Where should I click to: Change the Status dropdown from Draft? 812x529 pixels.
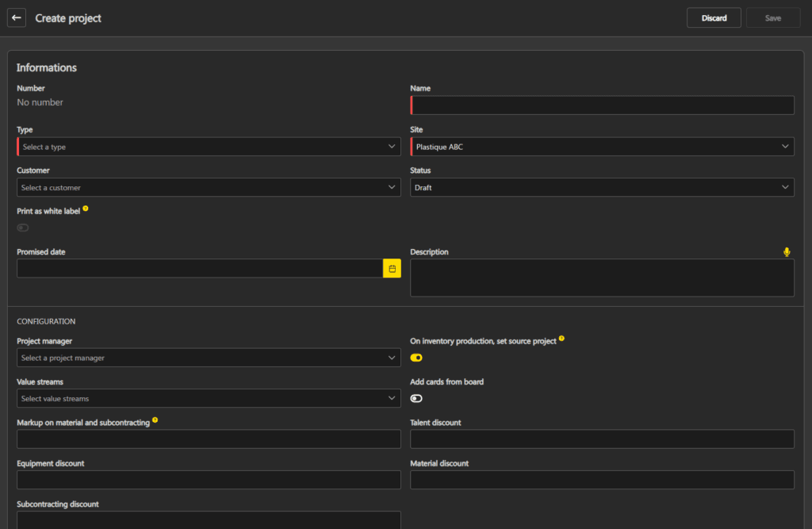(x=602, y=188)
